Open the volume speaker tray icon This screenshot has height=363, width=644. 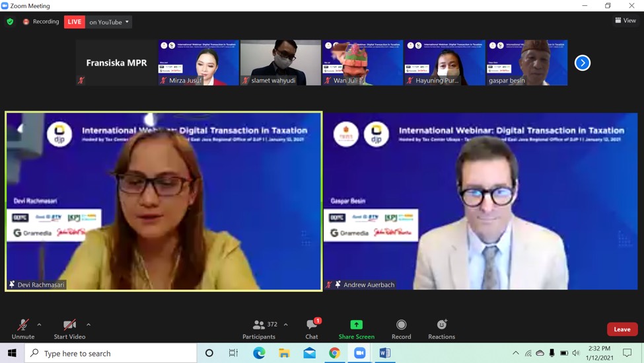pyautogui.click(x=576, y=353)
